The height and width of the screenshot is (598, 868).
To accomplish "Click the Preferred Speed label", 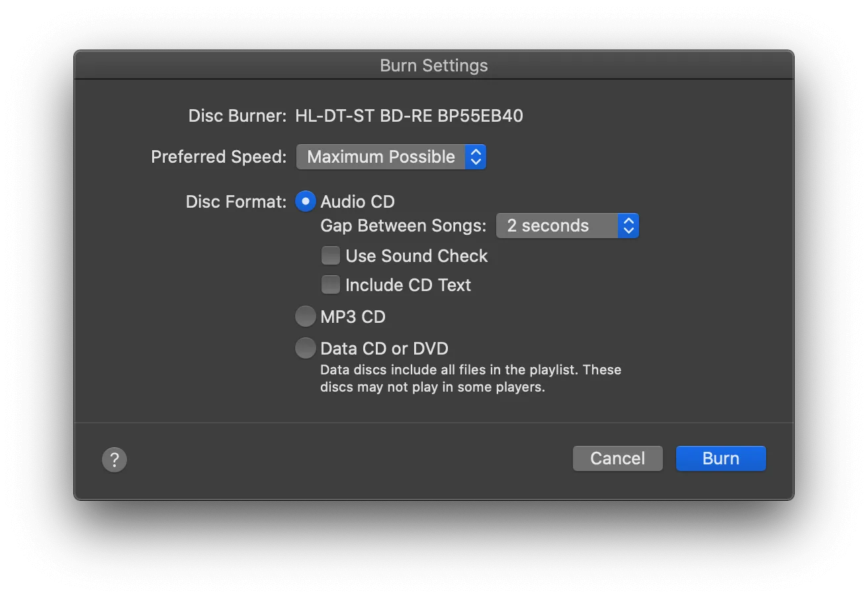I will [x=219, y=157].
